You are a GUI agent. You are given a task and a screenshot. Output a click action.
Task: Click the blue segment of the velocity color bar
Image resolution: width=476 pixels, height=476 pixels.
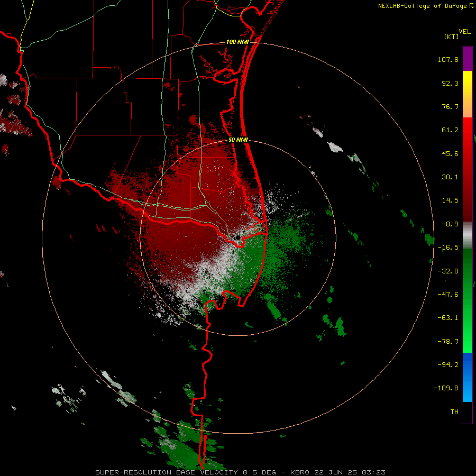coord(467,377)
